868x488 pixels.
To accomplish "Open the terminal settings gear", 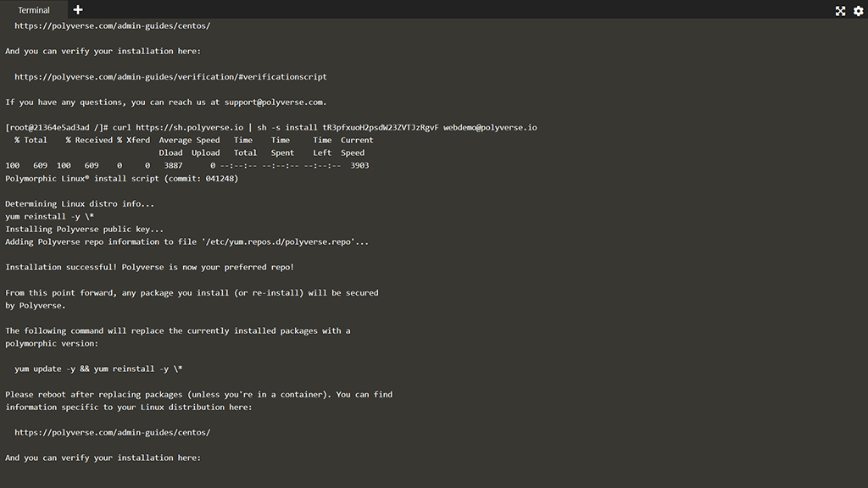I will pos(857,11).
